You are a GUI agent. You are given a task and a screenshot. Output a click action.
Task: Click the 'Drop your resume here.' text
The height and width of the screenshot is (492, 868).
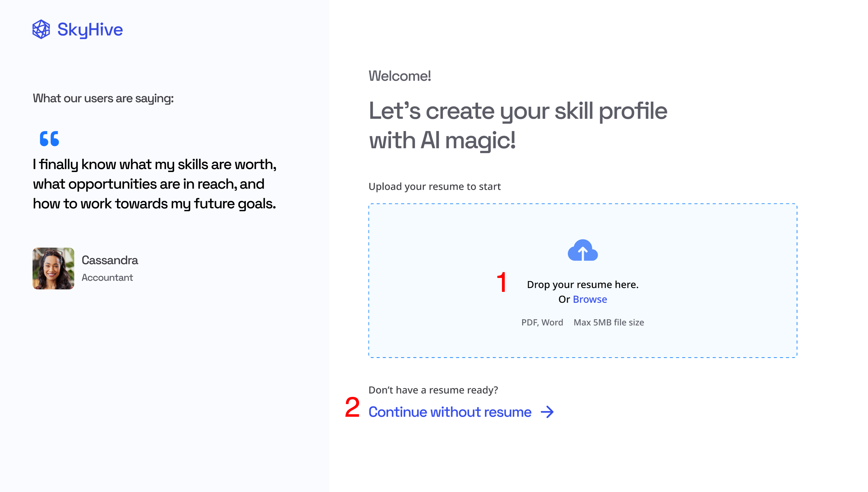(x=582, y=285)
